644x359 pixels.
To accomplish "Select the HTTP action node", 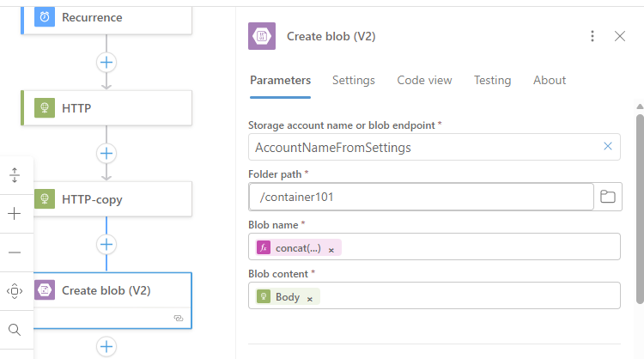I will (x=106, y=108).
